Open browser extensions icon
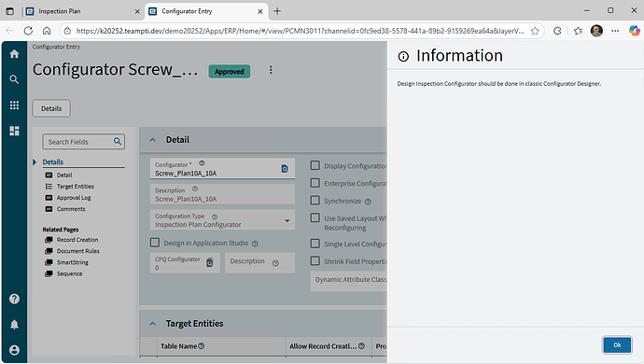This screenshot has width=644, height=364. coord(557,31)
